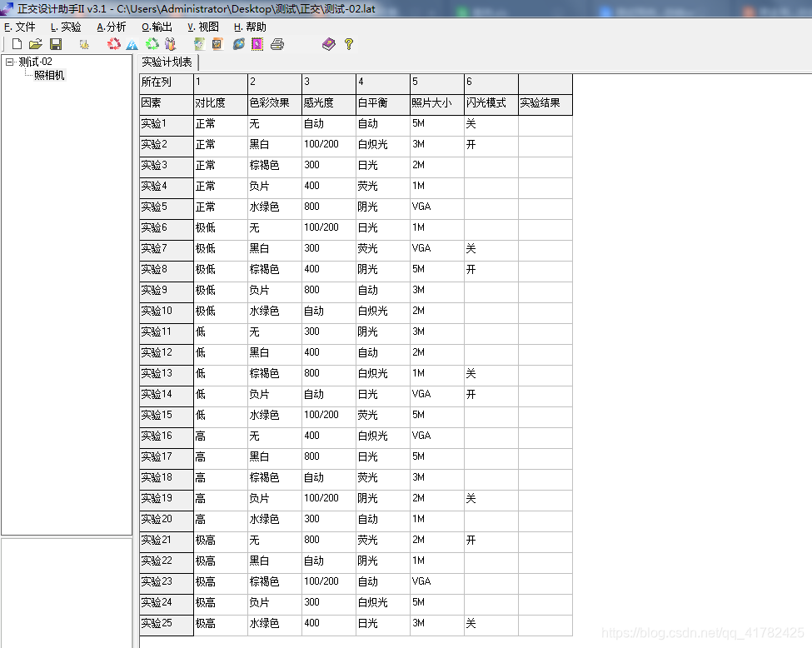Click the 实验结果 cell in row 实验12
The image size is (812, 648).
[545, 354]
